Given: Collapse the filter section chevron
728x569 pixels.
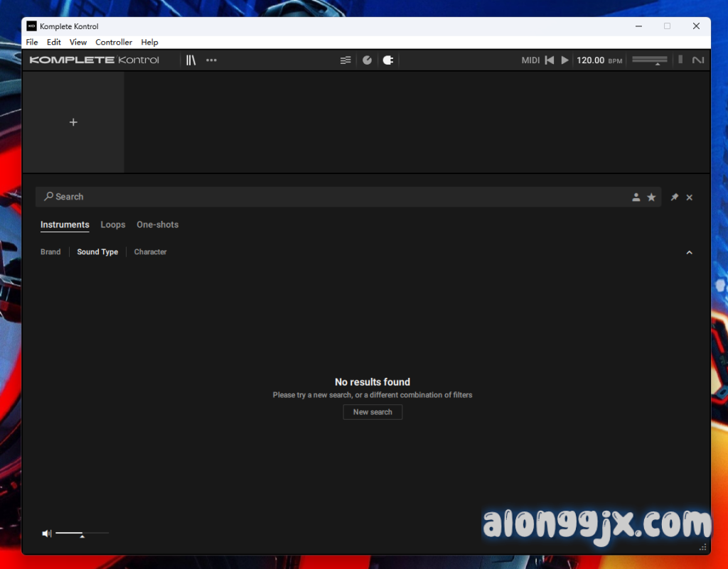Looking at the screenshot, I should (x=688, y=253).
